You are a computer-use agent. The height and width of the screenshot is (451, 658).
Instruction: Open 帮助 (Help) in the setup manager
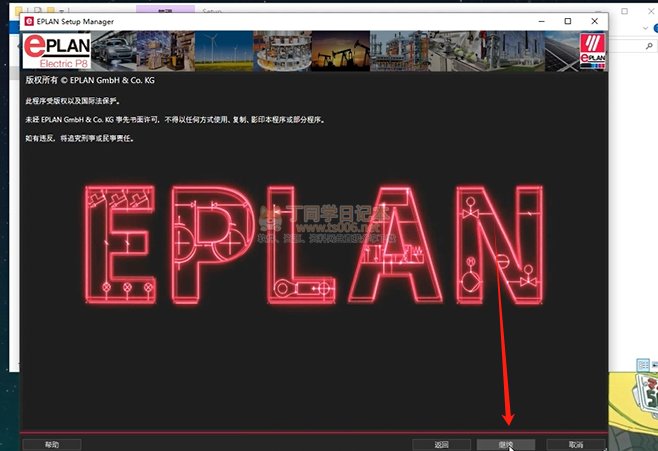(x=52, y=445)
